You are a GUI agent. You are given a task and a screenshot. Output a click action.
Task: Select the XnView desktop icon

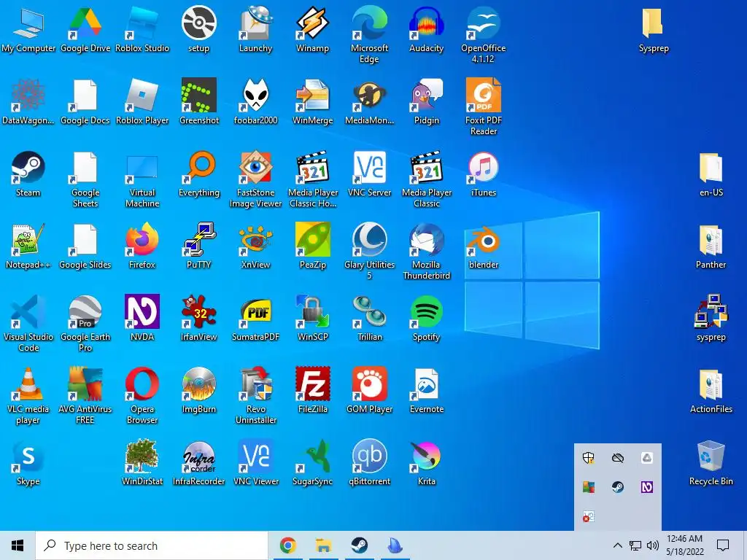[256, 246]
